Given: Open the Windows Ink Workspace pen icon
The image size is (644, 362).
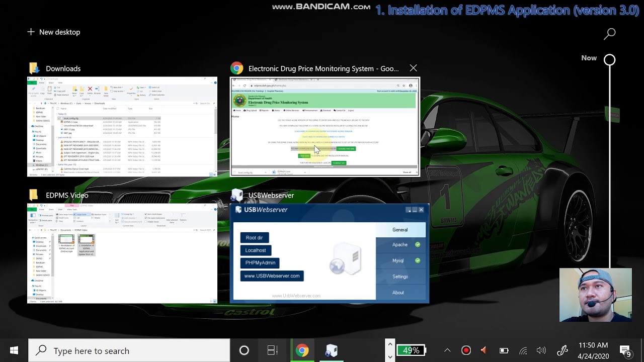Looking at the screenshot, I should [x=562, y=350].
